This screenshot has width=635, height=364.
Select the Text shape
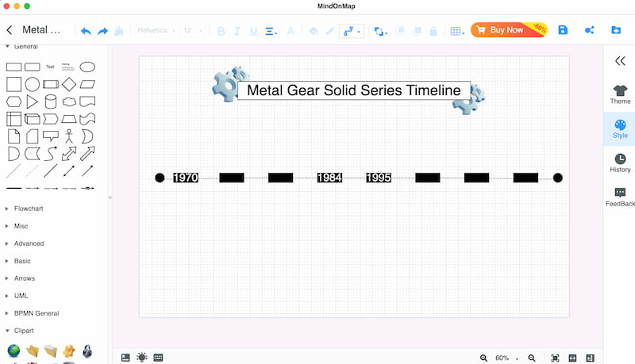[x=50, y=67]
